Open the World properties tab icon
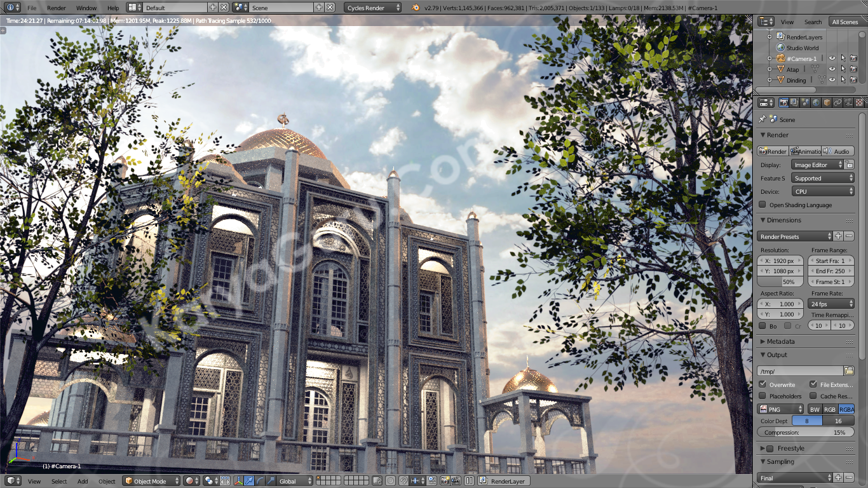Screen dimensions: 868x488 tap(816, 102)
